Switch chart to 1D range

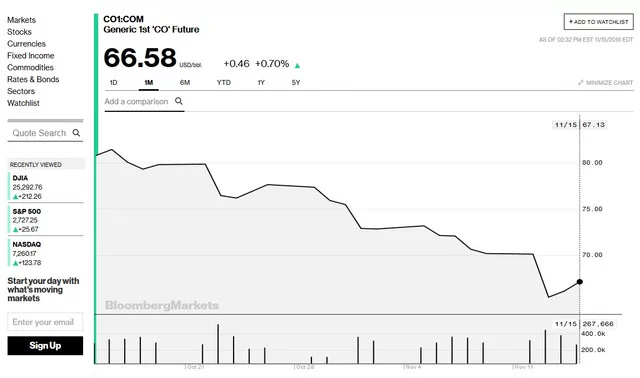pyautogui.click(x=113, y=82)
